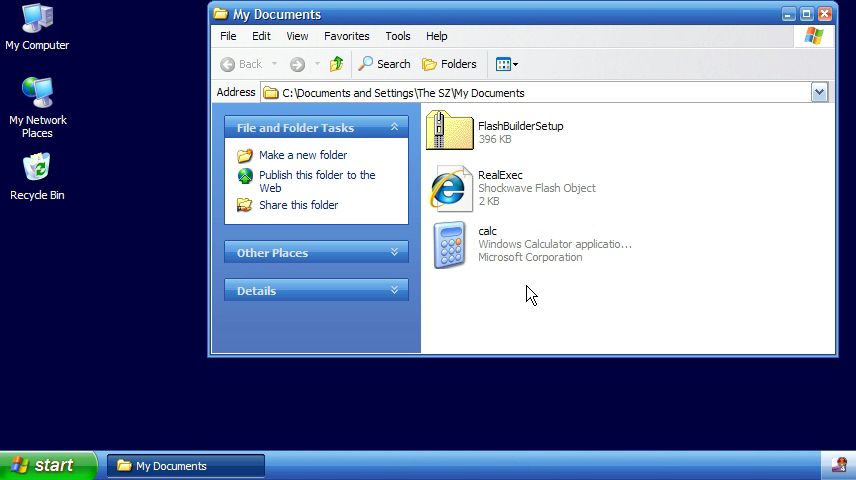Screen dimensions: 856x480
Task: Open the Tools menu
Action: click(398, 36)
